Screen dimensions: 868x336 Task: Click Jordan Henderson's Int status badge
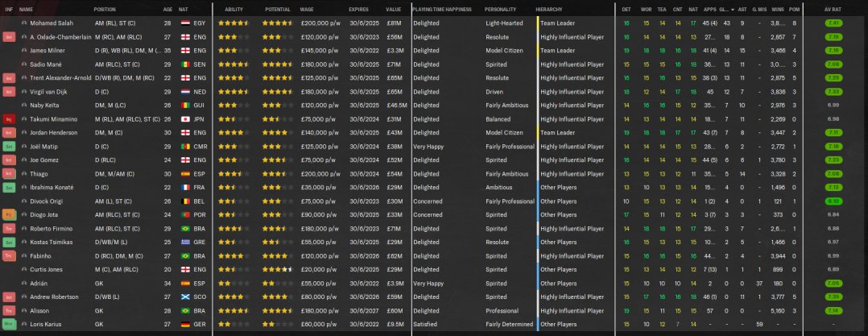pyautogui.click(x=8, y=133)
